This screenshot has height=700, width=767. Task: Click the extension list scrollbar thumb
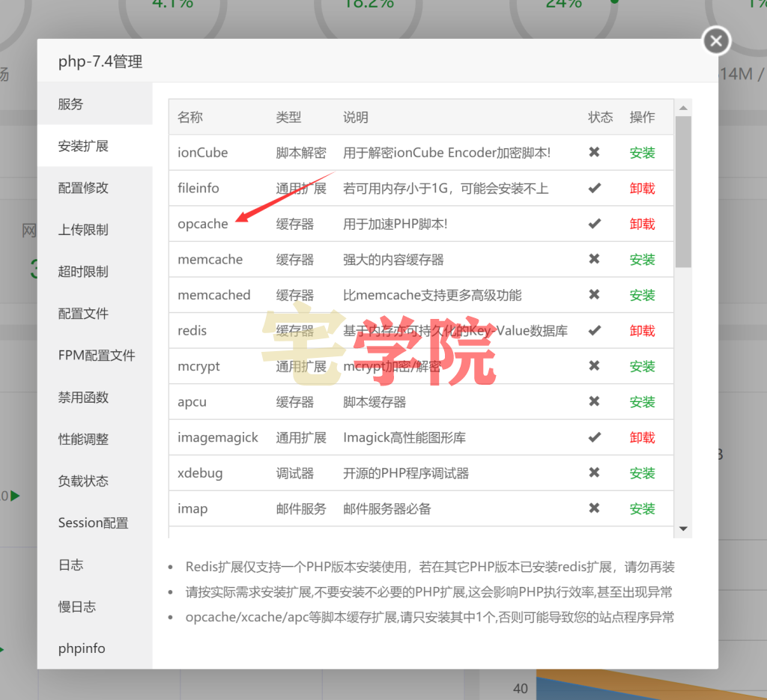tap(683, 192)
